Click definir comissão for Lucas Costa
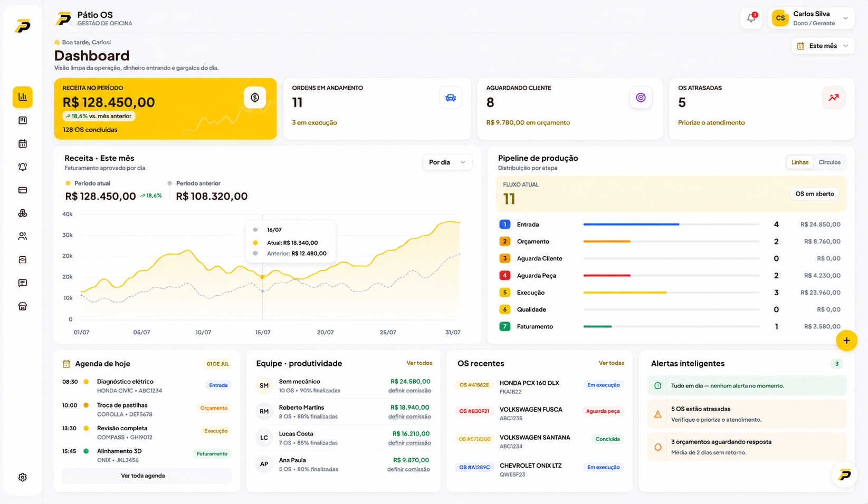This screenshot has width=868, height=504. click(409, 443)
